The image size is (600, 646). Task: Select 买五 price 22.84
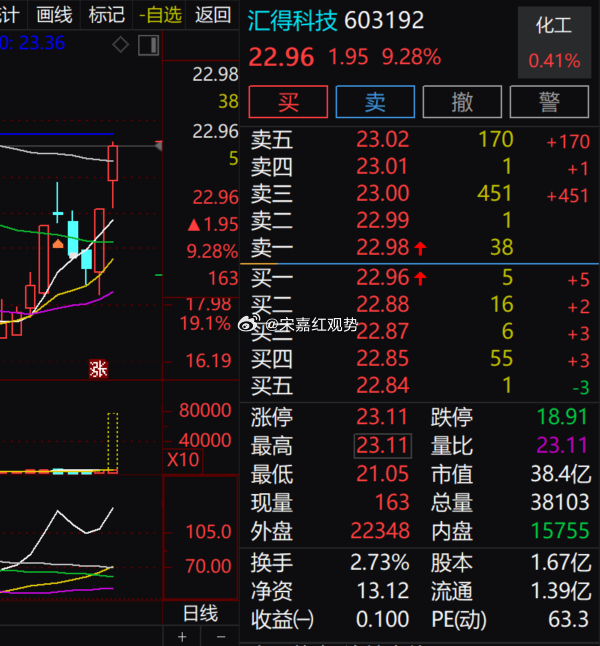[x=382, y=386]
